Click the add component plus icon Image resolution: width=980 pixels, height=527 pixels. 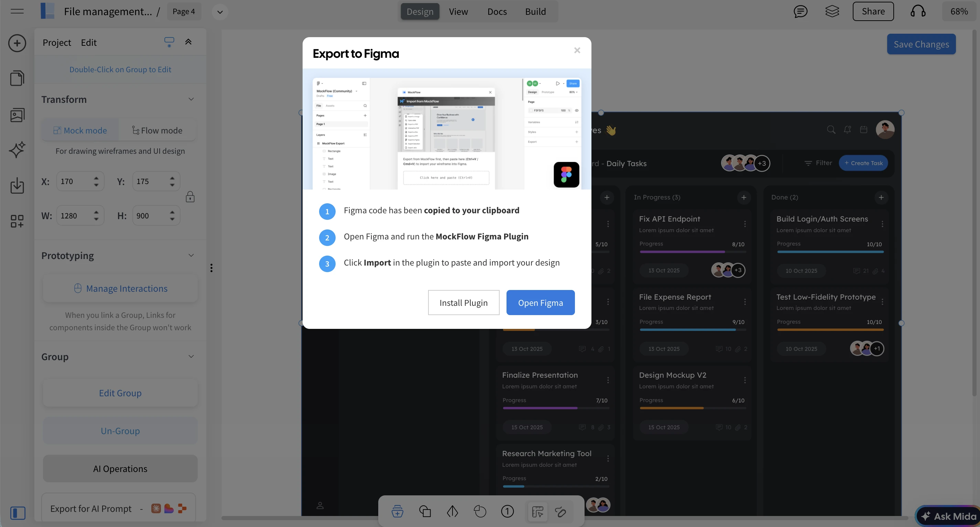17,43
